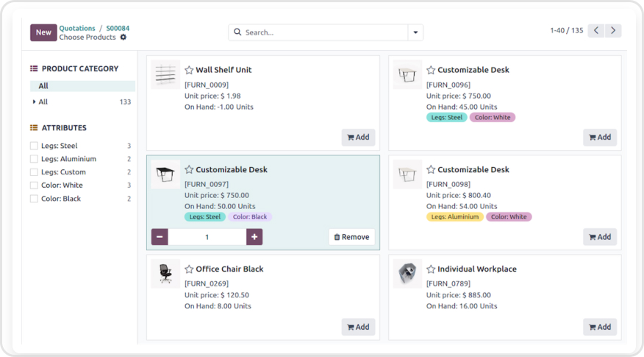Image resolution: width=644 pixels, height=357 pixels.
Task: Add Office Chair Black to order
Action: pyautogui.click(x=358, y=327)
